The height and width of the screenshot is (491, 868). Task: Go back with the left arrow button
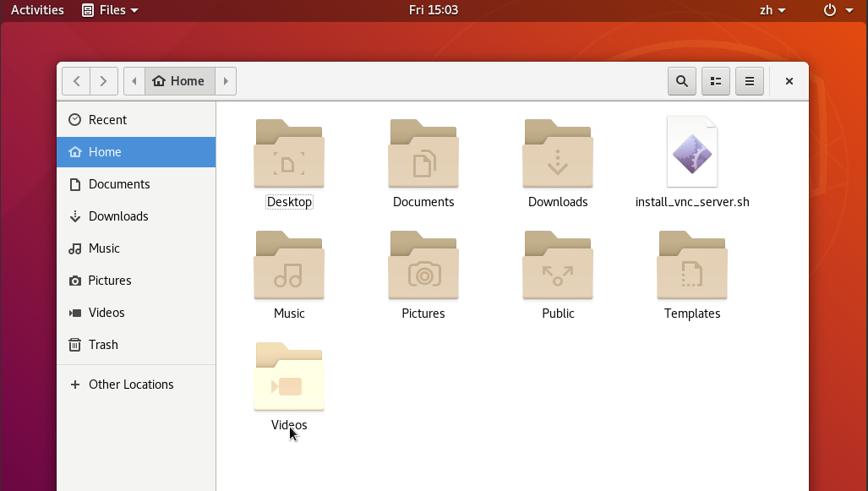coord(76,81)
